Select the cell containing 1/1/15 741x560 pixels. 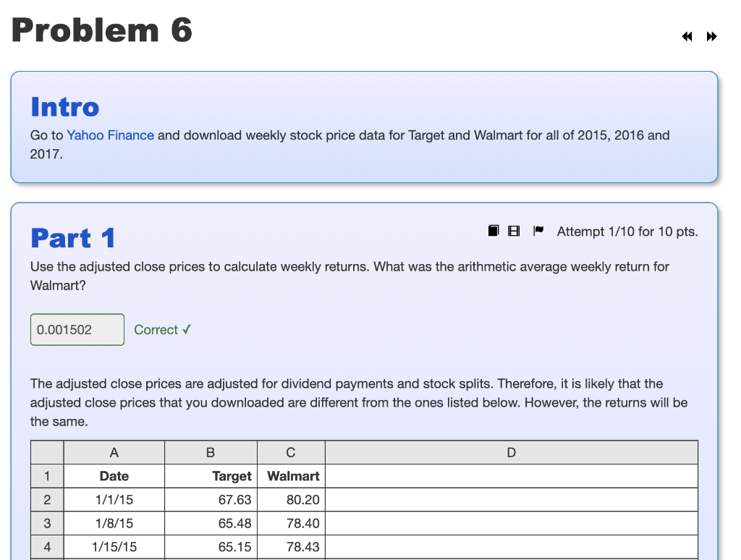pos(114,499)
